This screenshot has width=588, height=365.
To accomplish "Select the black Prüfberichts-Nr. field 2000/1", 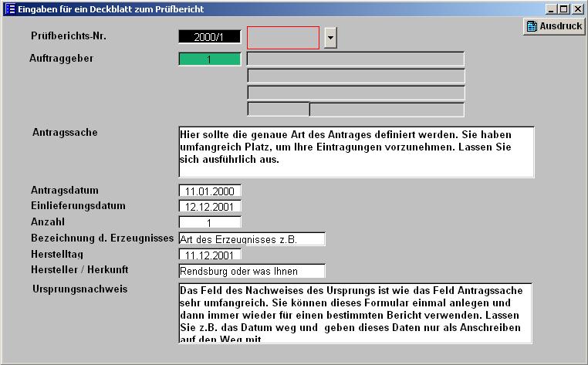I will click(x=210, y=36).
